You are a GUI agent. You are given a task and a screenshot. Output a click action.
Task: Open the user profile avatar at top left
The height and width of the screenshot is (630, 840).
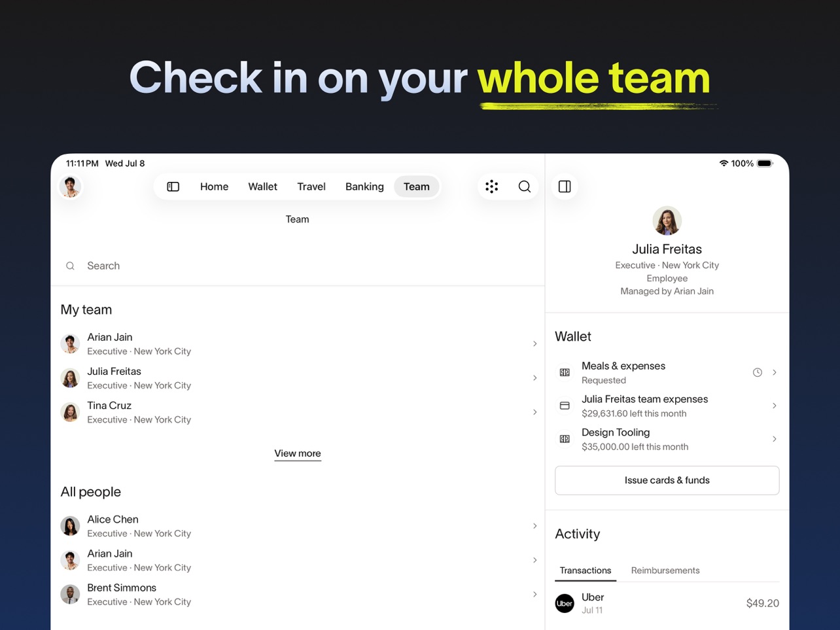pos(71,186)
